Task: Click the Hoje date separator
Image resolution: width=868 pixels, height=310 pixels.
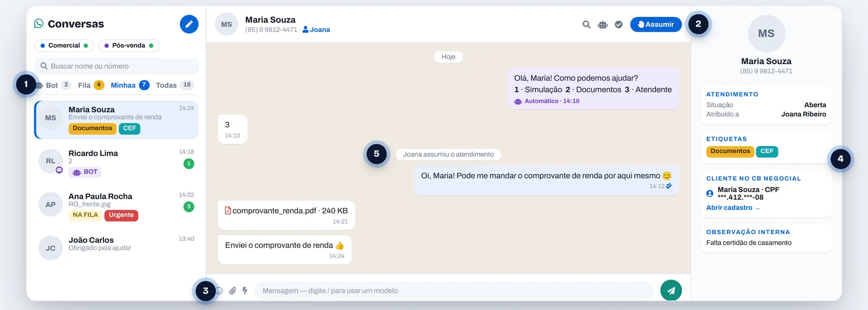Action: click(x=448, y=57)
